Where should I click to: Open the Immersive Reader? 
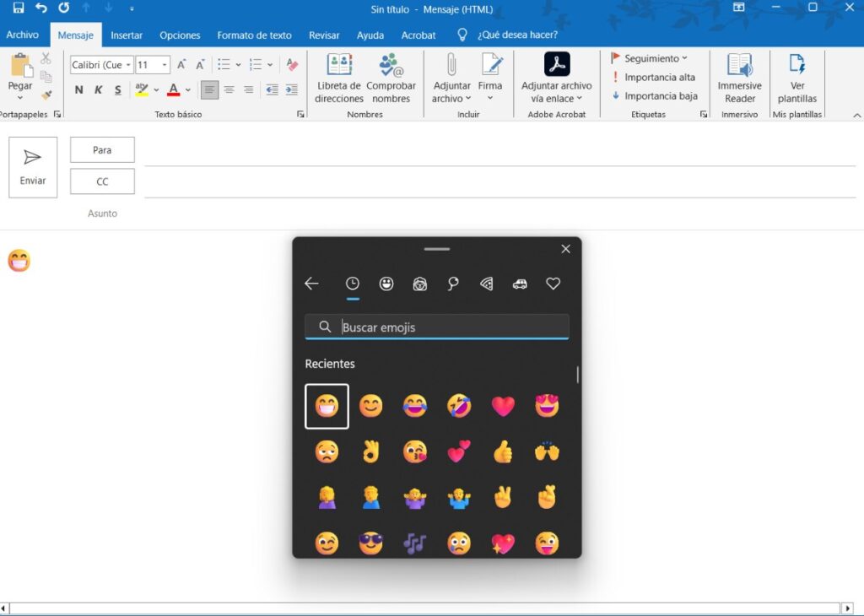click(x=739, y=77)
